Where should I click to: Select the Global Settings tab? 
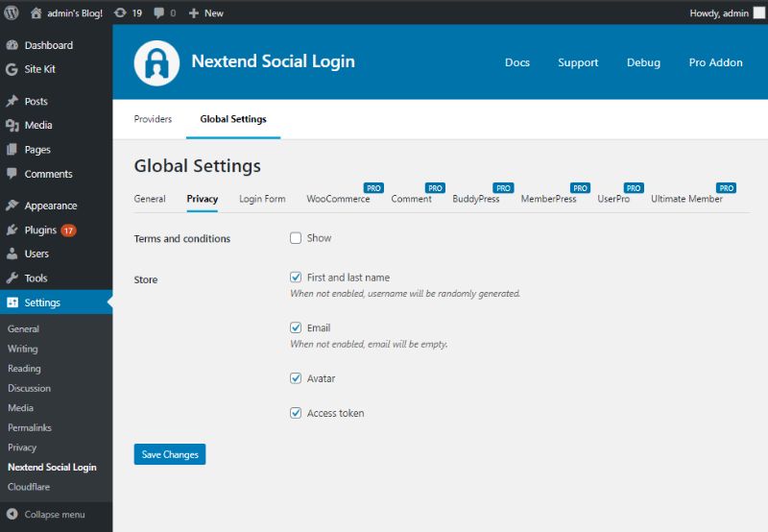233,119
